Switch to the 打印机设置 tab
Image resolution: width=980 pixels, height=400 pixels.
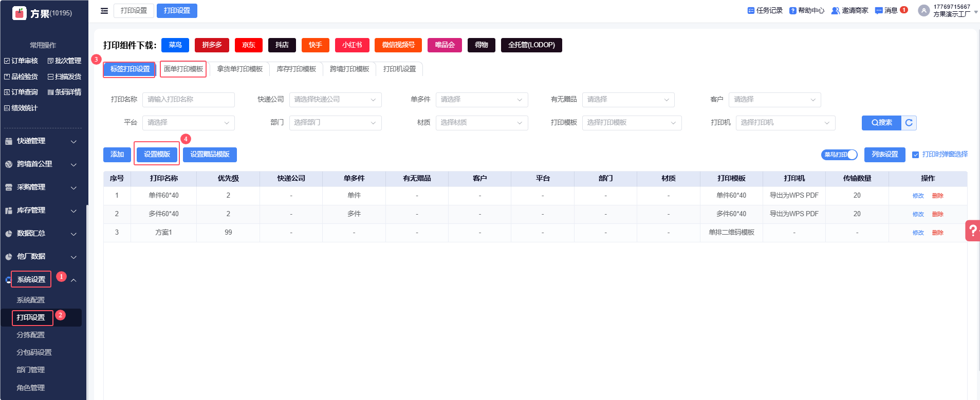pyautogui.click(x=399, y=69)
